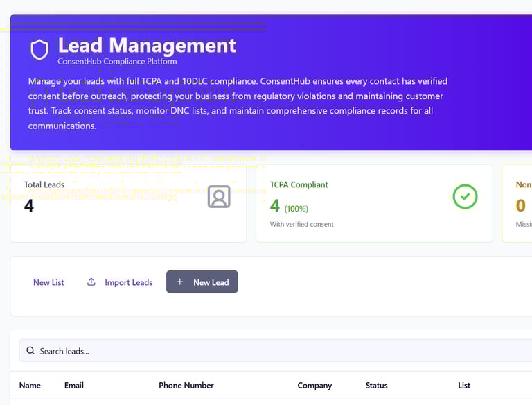532x405 pixels.
Task: Click the (100%) compliance percentage
Action: tap(296, 209)
